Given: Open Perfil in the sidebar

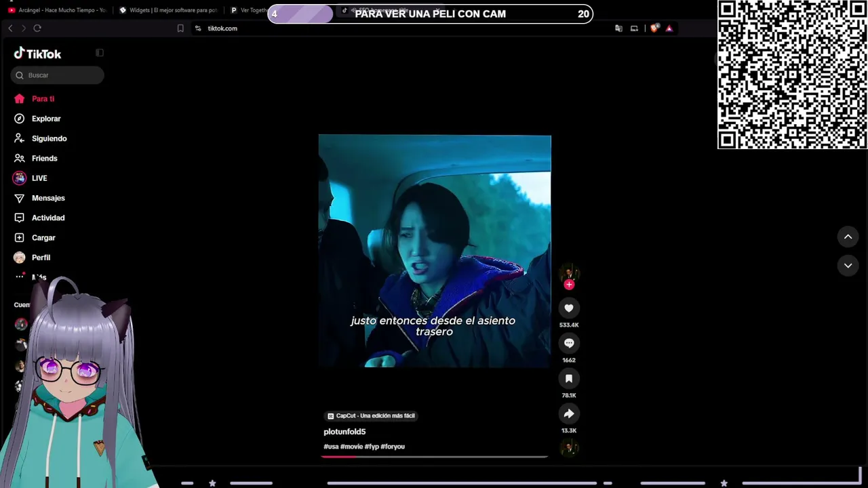Looking at the screenshot, I should coord(41,258).
